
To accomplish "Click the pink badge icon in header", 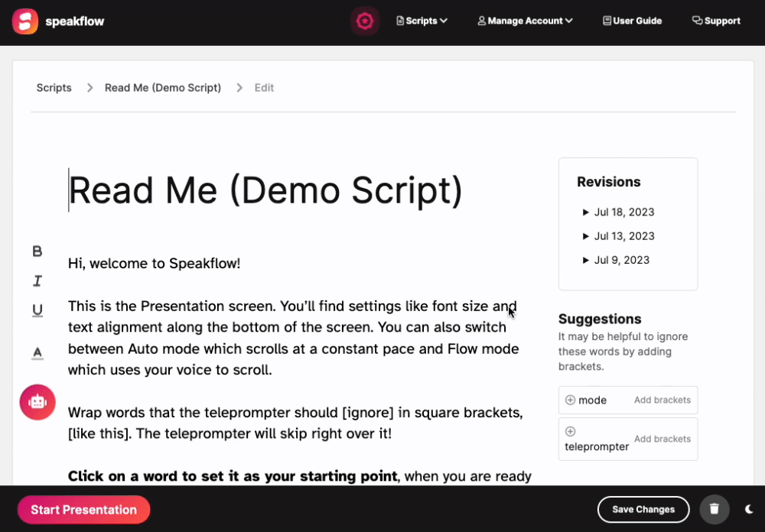I will 364,21.
